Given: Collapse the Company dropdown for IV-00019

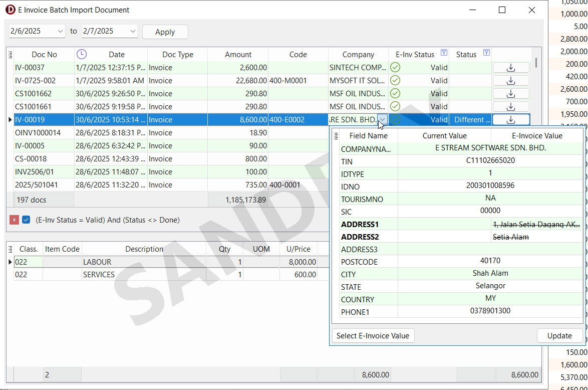Looking at the screenshot, I should (x=383, y=120).
